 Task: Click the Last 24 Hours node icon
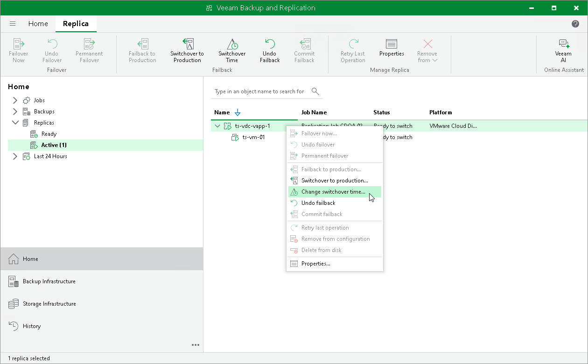(x=27, y=156)
